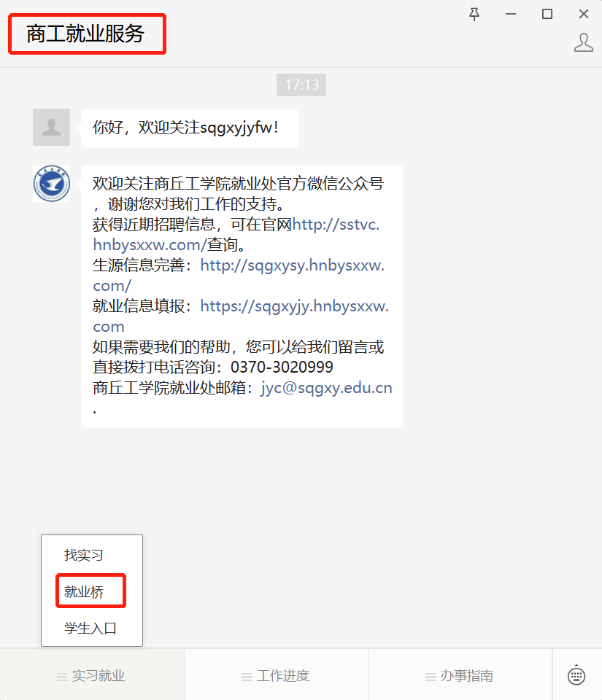Open the account profile icon
The image size is (602, 700).
(x=583, y=43)
